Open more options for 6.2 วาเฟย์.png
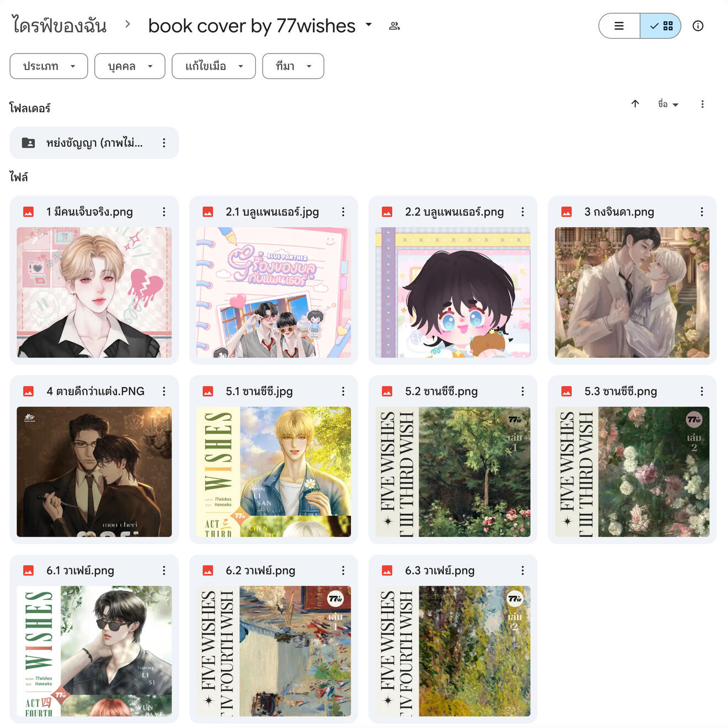The height and width of the screenshot is (728, 728). (343, 570)
